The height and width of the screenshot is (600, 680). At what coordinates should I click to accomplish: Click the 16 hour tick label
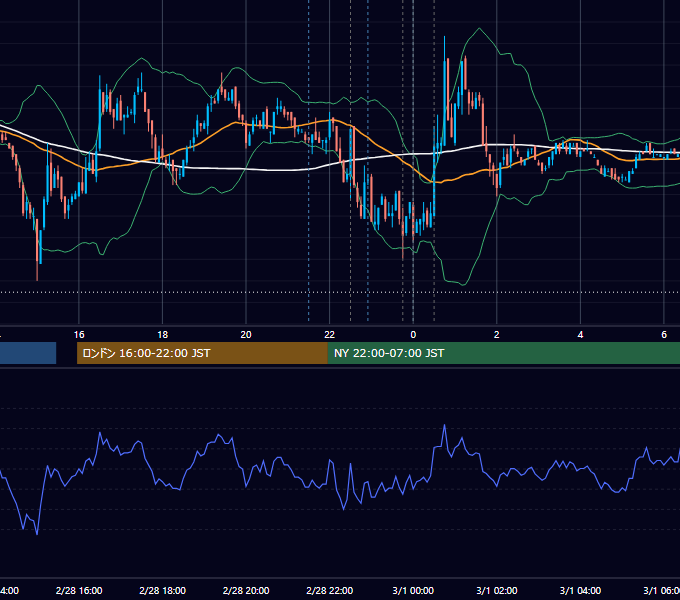pos(79,335)
